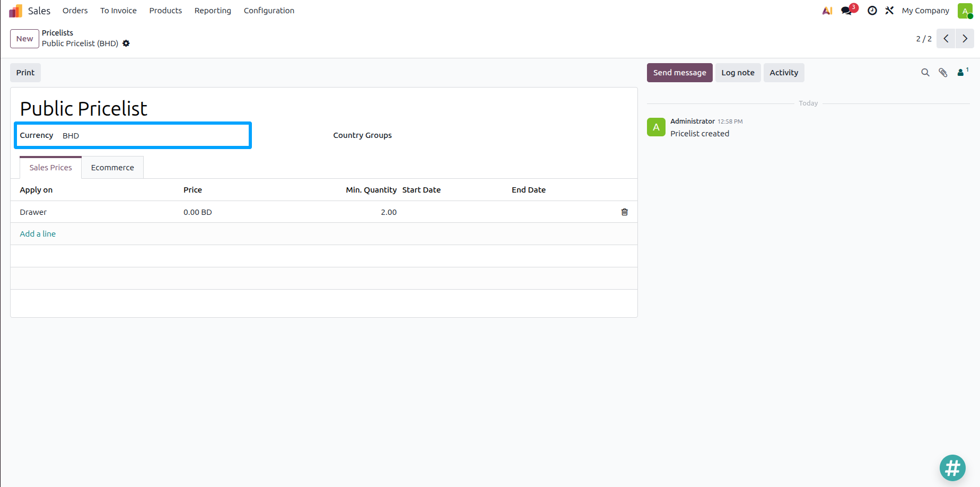Switch company via My Company
Viewport: 980px width, 487px height.
tap(925, 11)
